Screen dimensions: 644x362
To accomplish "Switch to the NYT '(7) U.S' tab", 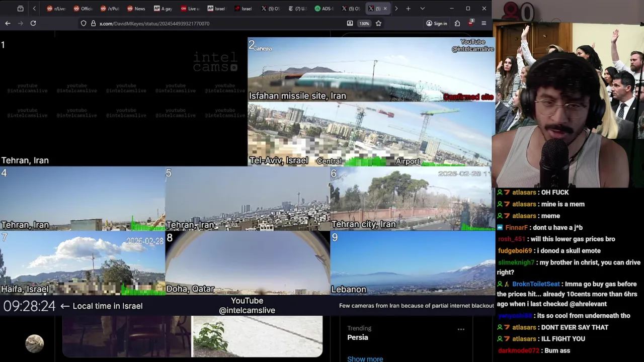I will (x=297, y=9).
